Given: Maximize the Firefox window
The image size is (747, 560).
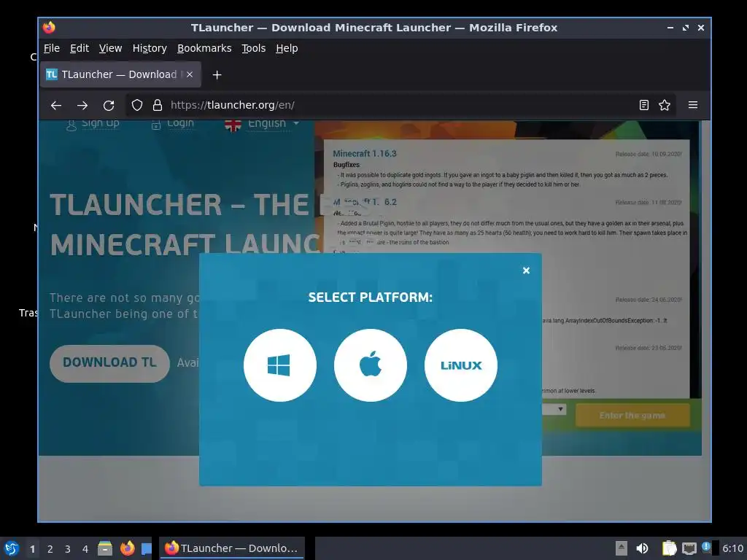Looking at the screenshot, I should tap(686, 28).
